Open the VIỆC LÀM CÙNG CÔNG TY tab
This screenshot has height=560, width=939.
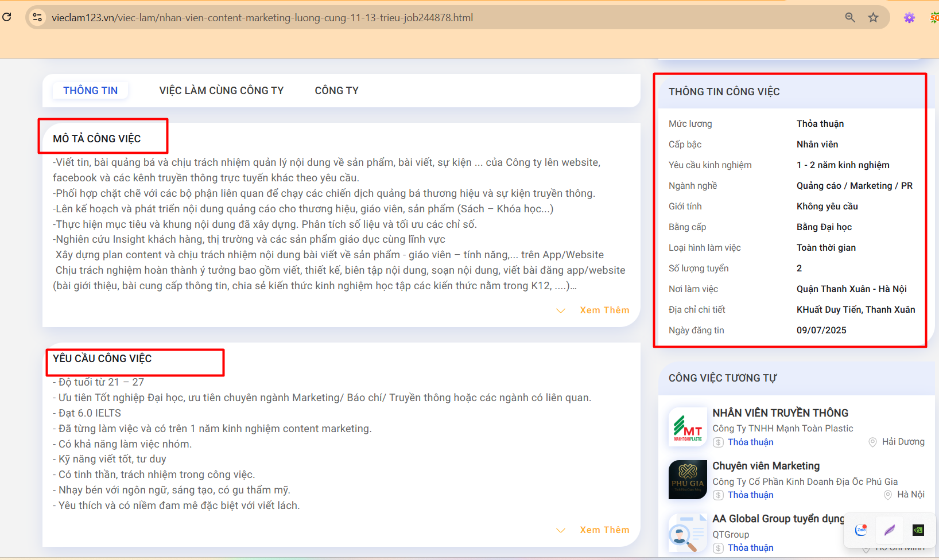[x=221, y=91]
